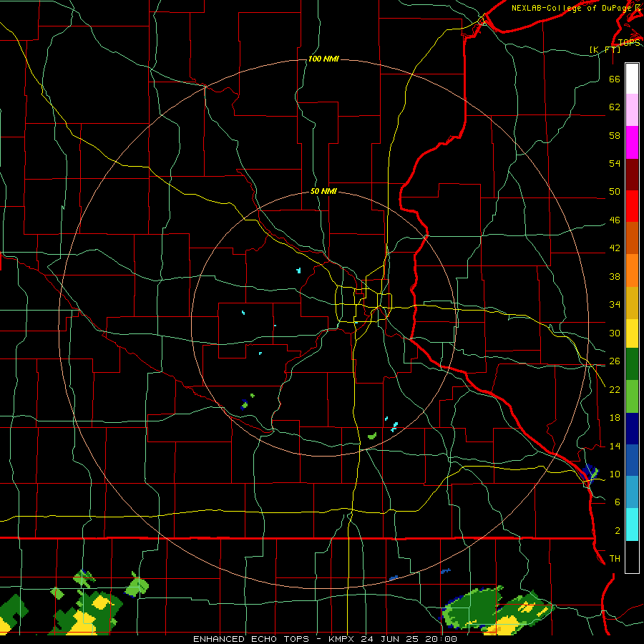The width and height of the screenshot is (644, 644).
Task: Click the "38" legend value
Action: (615, 276)
